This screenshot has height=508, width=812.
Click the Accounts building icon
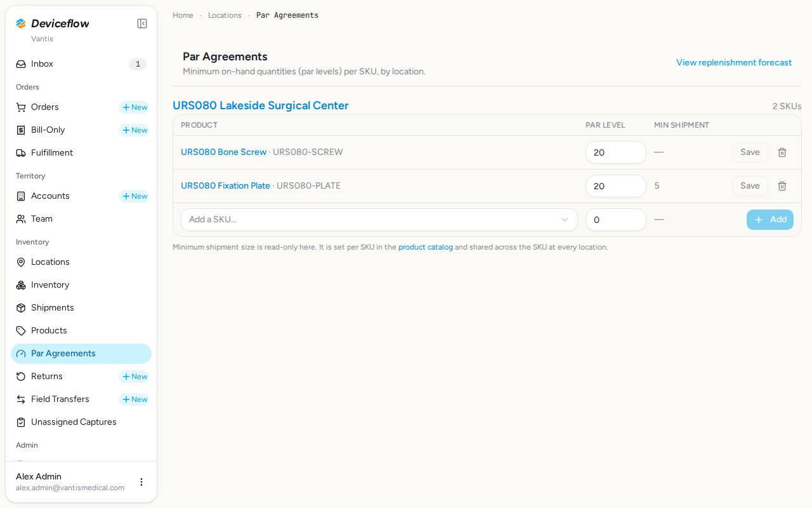21,196
